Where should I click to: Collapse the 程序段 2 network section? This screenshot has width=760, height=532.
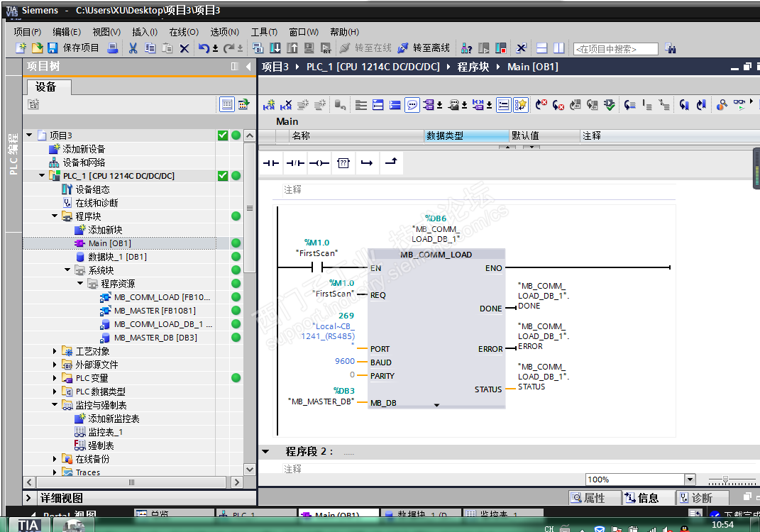click(x=266, y=451)
